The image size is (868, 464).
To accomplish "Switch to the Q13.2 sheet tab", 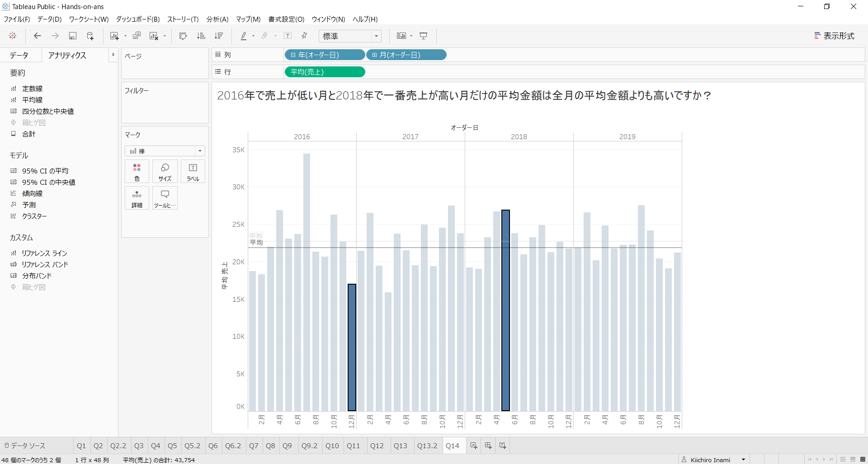I will point(427,446).
